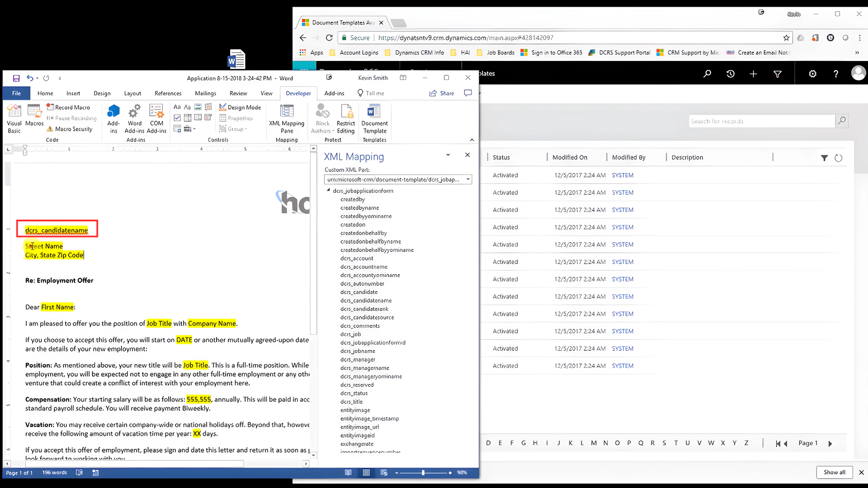The image size is (868, 488).
Task: Insert a Check Box content control
Action: point(177,117)
